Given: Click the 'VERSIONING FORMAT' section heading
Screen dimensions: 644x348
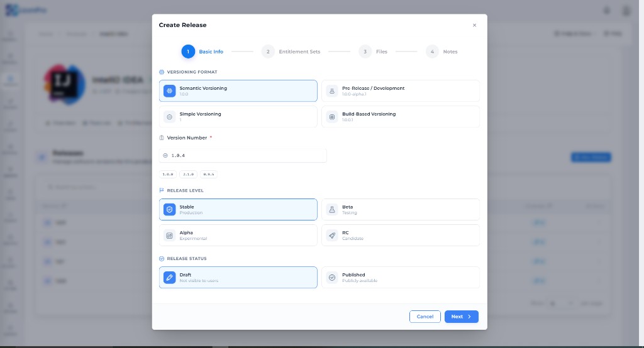Looking at the screenshot, I should 192,72.
